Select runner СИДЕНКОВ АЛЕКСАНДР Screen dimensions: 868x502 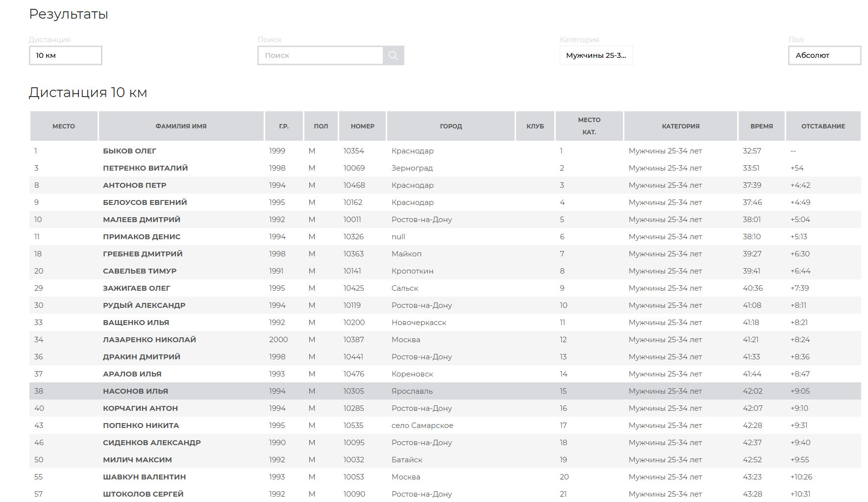(x=151, y=443)
